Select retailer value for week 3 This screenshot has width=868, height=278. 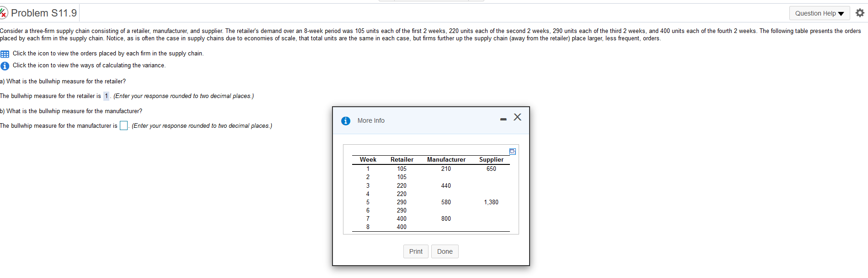pos(402,185)
